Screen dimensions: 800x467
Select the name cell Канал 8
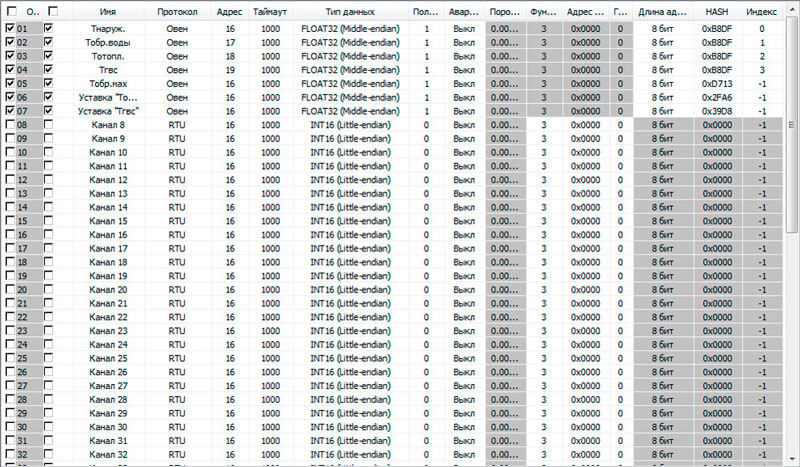(x=108, y=125)
